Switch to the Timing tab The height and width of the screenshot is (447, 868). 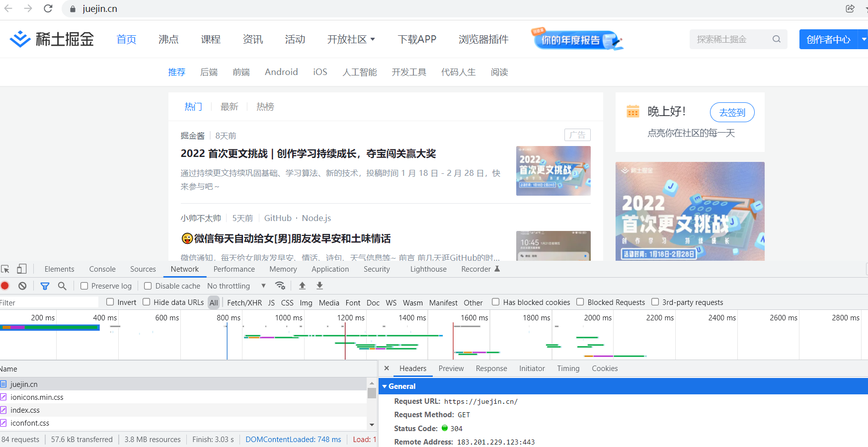(x=568, y=368)
